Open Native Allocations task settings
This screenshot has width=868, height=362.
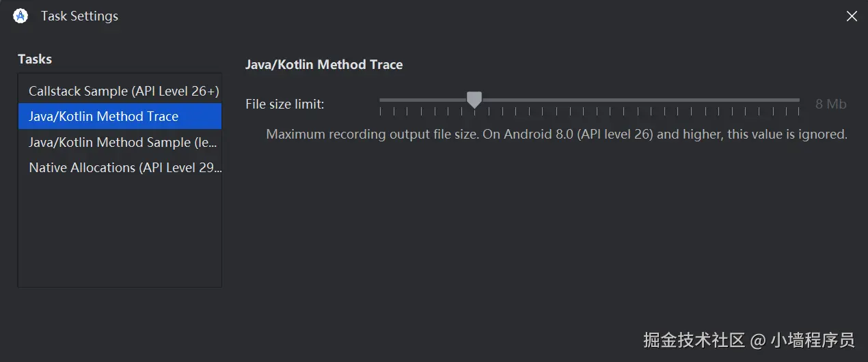coord(124,167)
